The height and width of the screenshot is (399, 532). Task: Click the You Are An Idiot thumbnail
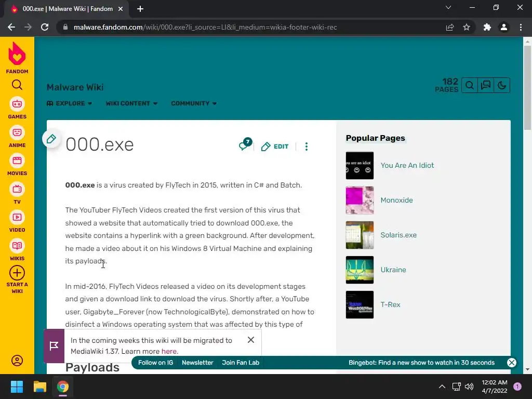click(360, 165)
